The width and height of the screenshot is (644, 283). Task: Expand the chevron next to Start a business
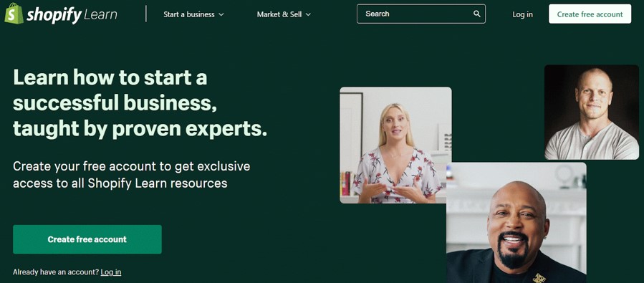221,15
